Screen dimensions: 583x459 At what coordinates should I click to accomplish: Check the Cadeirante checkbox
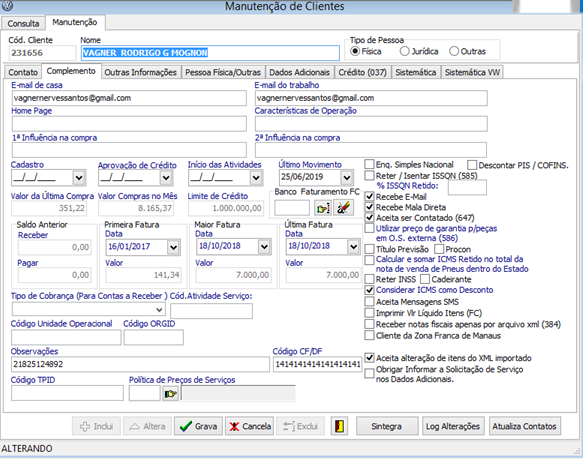tap(425, 279)
